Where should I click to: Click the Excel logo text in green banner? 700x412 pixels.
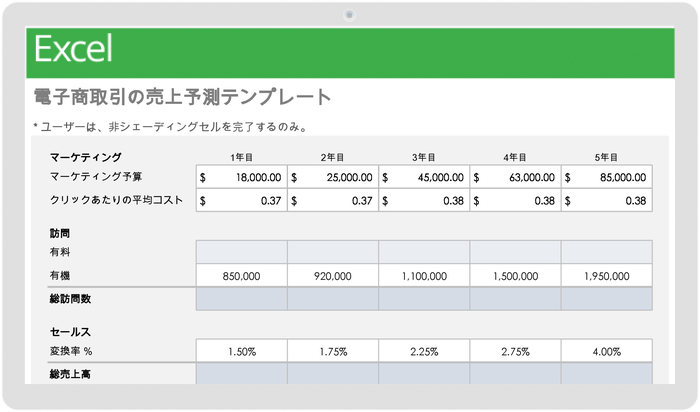(x=74, y=49)
